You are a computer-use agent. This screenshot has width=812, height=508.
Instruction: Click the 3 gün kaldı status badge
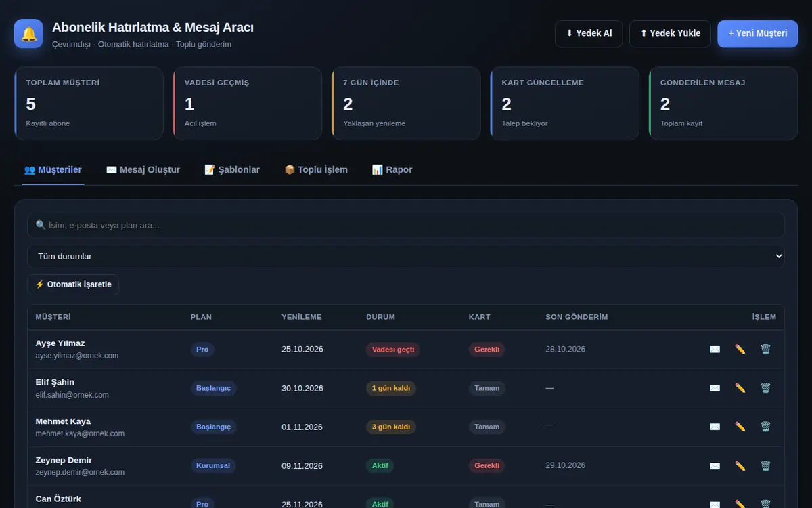coord(391,427)
